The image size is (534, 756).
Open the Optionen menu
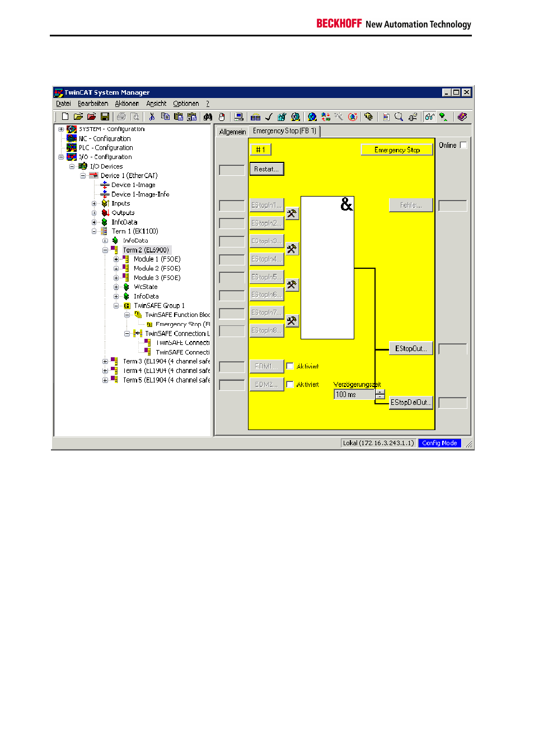[186, 104]
